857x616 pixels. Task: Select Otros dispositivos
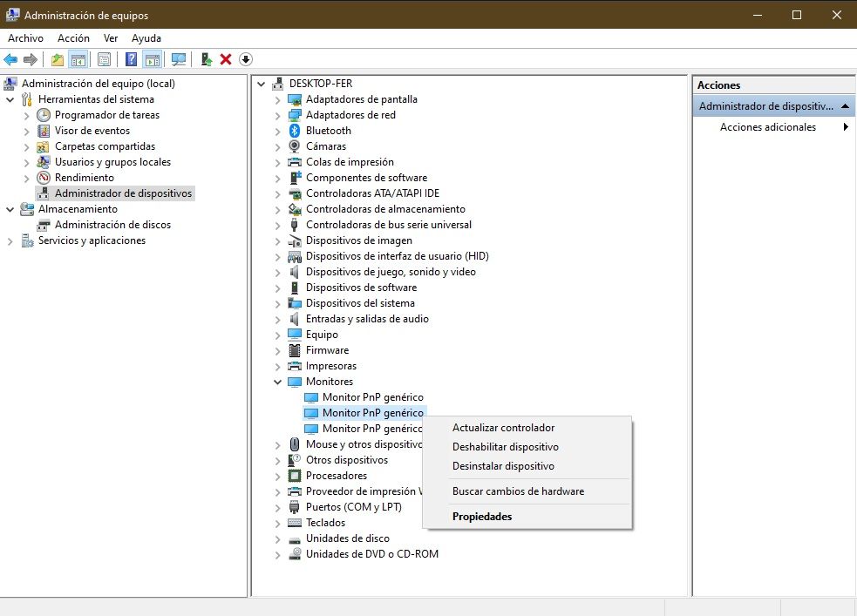pyautogui.click(x=347, y=460)
